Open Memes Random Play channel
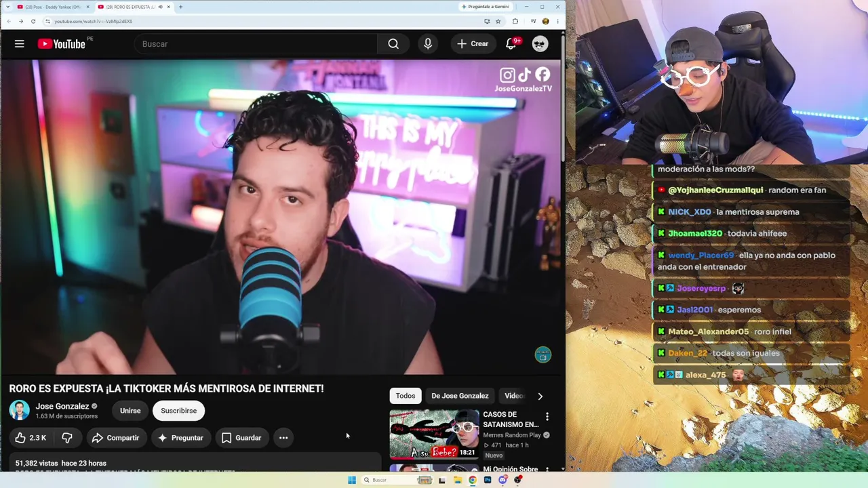The image size is (868, 488). (x=512, y=435)
